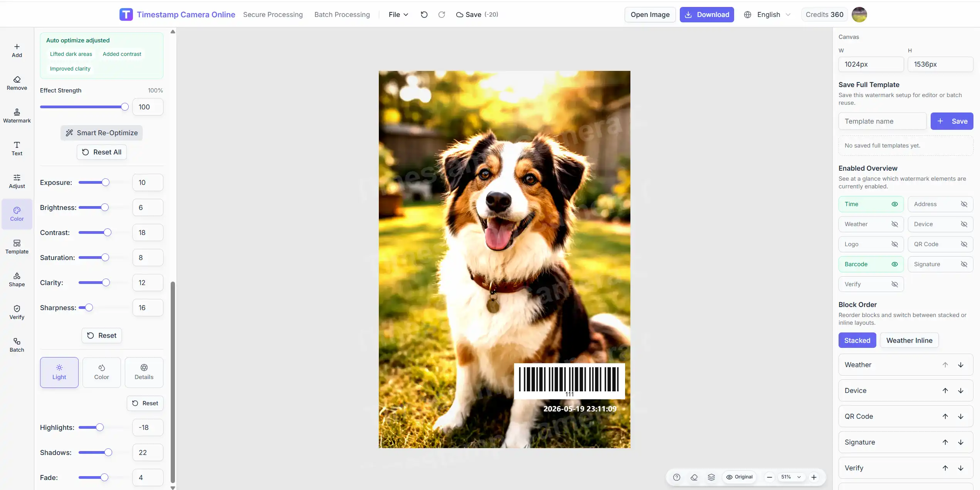The image size is (980, 490).
Task: Move Signature block down
Action: pyautogui.click(x=961, y=442)
